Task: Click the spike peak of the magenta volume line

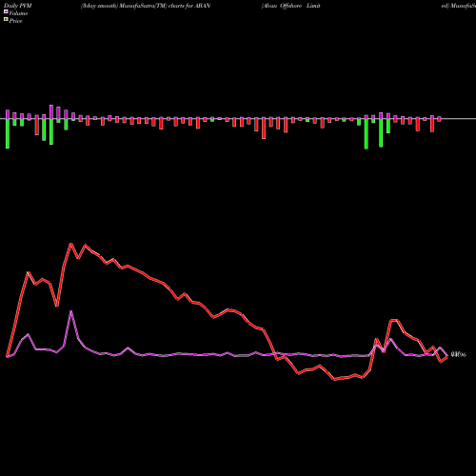Action: 71,311
